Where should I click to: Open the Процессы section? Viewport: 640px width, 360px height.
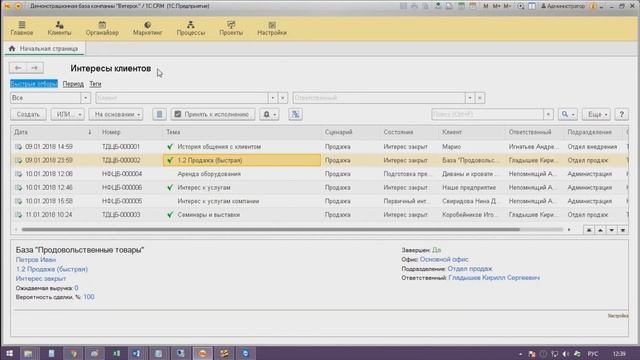pyautogui.click(x=191, y=28)
